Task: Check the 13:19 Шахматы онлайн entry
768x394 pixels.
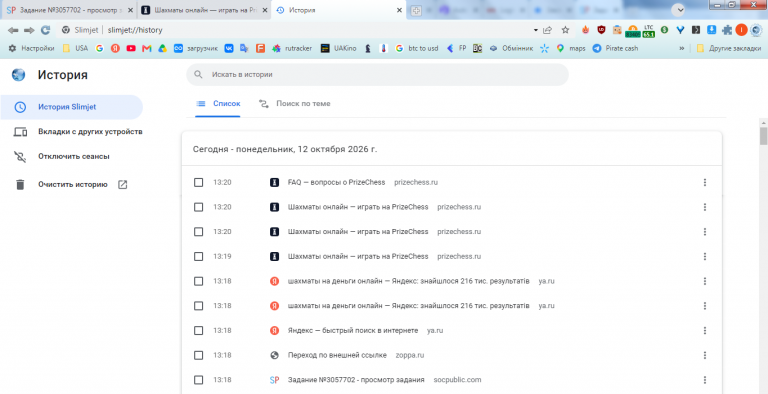Action: [198, 256]
